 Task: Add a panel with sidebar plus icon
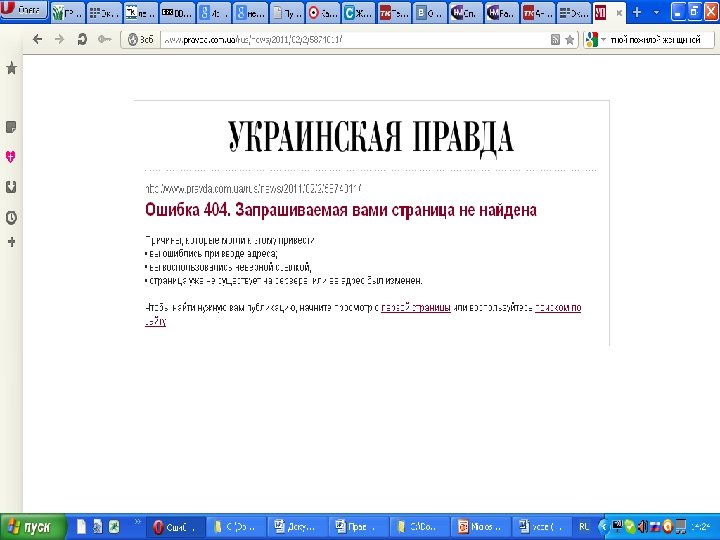[x=11, y=242]
